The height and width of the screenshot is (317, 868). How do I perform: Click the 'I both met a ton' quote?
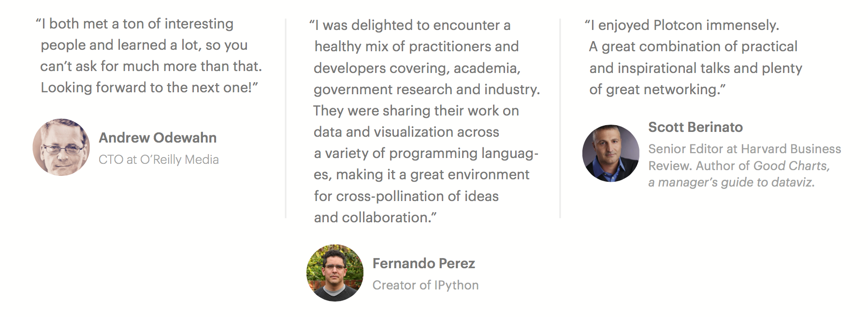tap(134, 24)
